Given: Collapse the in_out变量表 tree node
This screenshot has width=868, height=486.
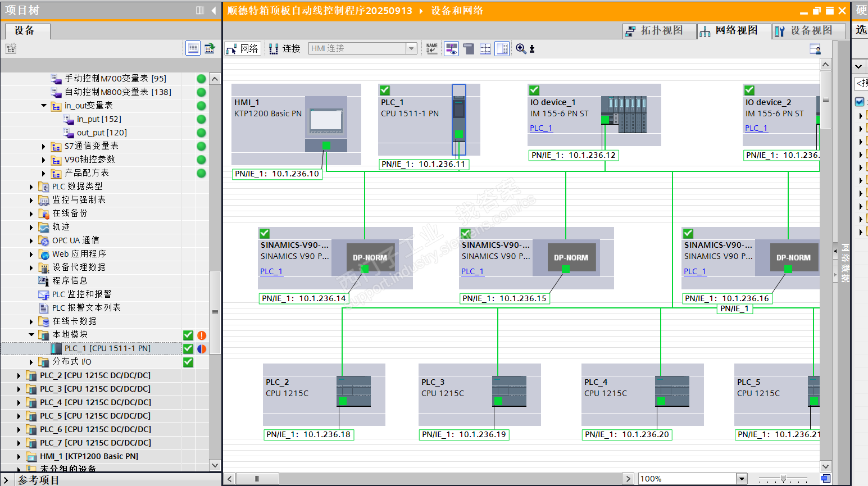Looking at the screenshot, I should [x=44, y=106].
